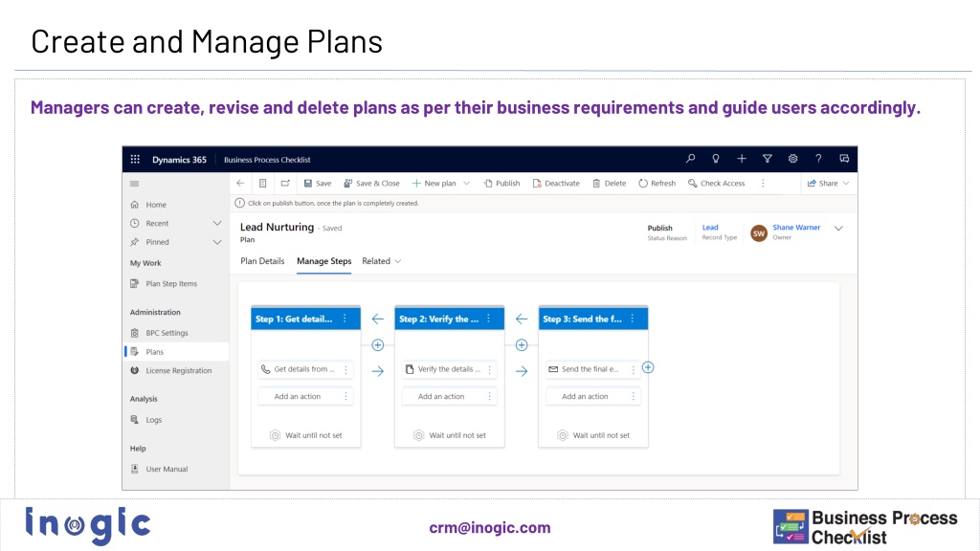The image size is (980, 551).
Task: Deactivate the plan
Action: 556,183
